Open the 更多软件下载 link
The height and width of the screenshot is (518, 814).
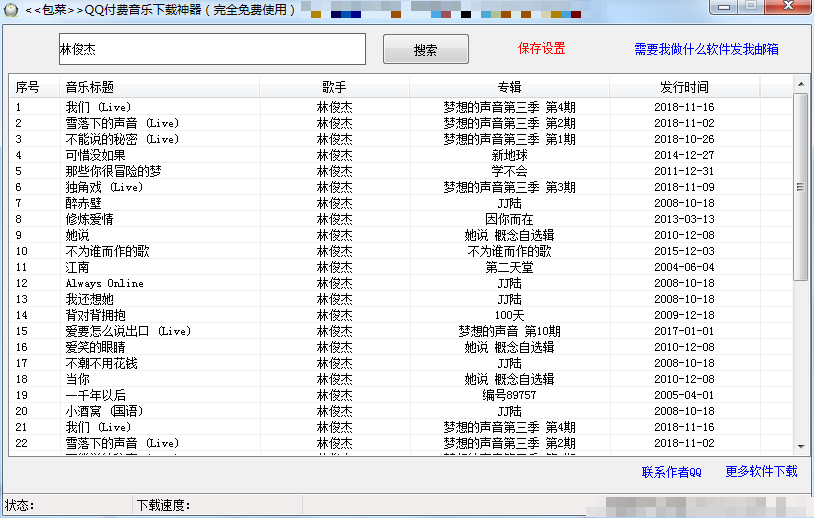click(761, 471)
